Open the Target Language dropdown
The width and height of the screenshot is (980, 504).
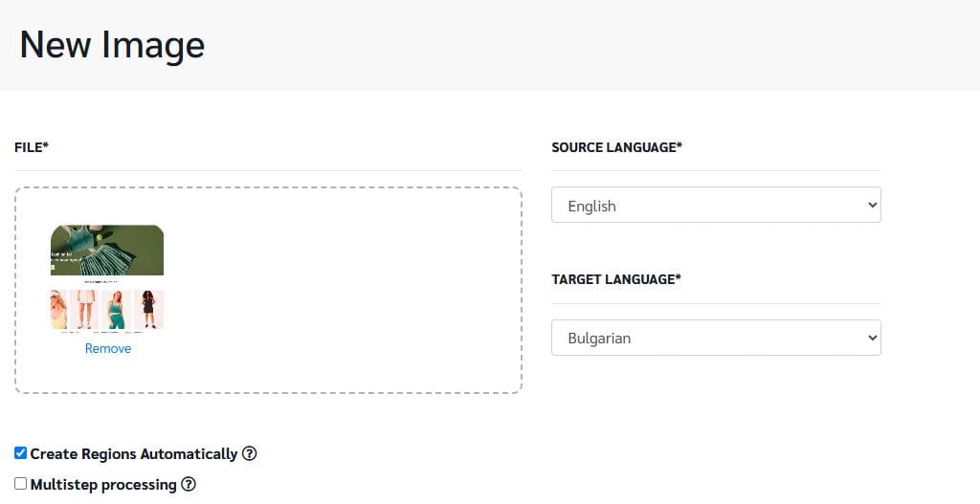[x=715, y=338]
